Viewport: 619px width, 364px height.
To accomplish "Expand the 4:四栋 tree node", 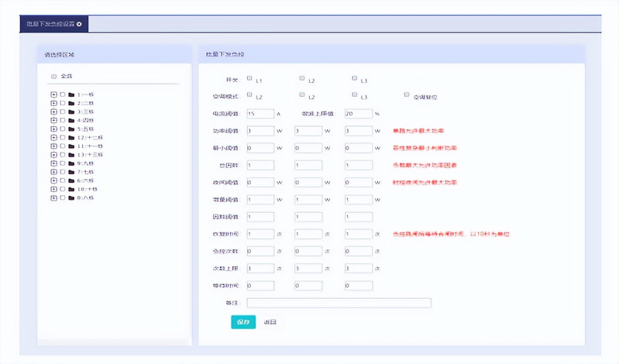I will (x=53, y=120).
